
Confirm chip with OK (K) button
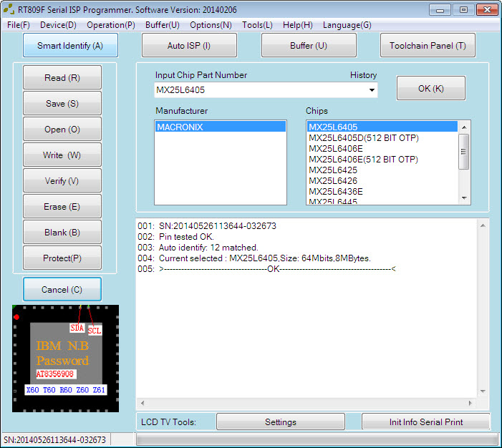tap(431, 88)
